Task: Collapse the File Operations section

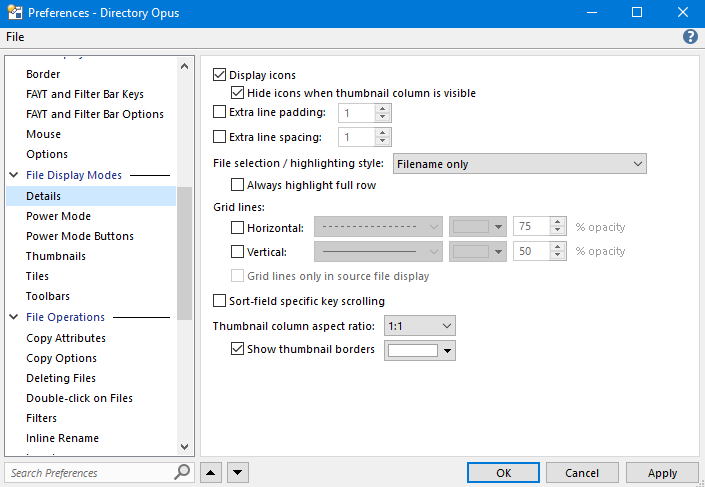Action: 14,317
